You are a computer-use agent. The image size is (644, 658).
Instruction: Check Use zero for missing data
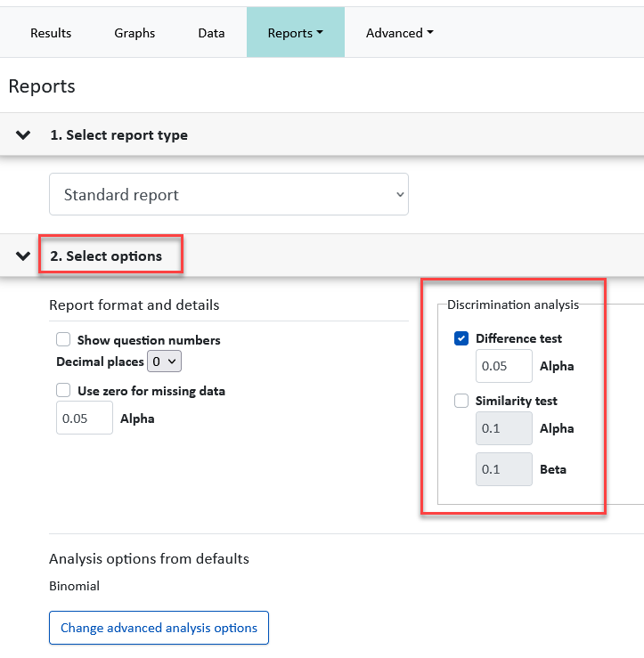(x=63, y=390)
